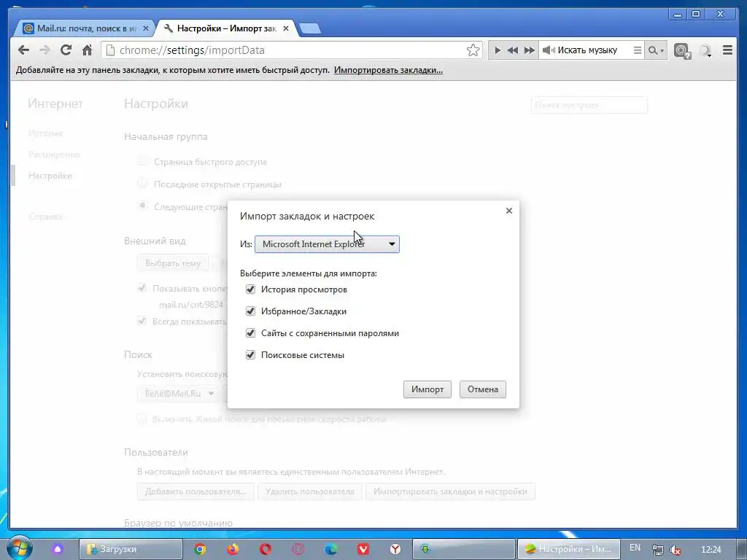Click the settings search field

click(x=589, y=105)
